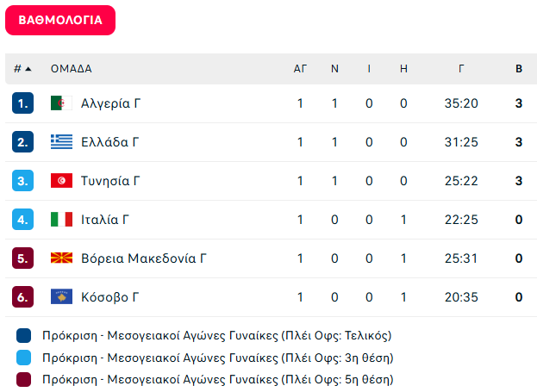Click the dark blue Τελικός legend swatch
The width and height of the screenshot is (537, 392).
point(23,335)
